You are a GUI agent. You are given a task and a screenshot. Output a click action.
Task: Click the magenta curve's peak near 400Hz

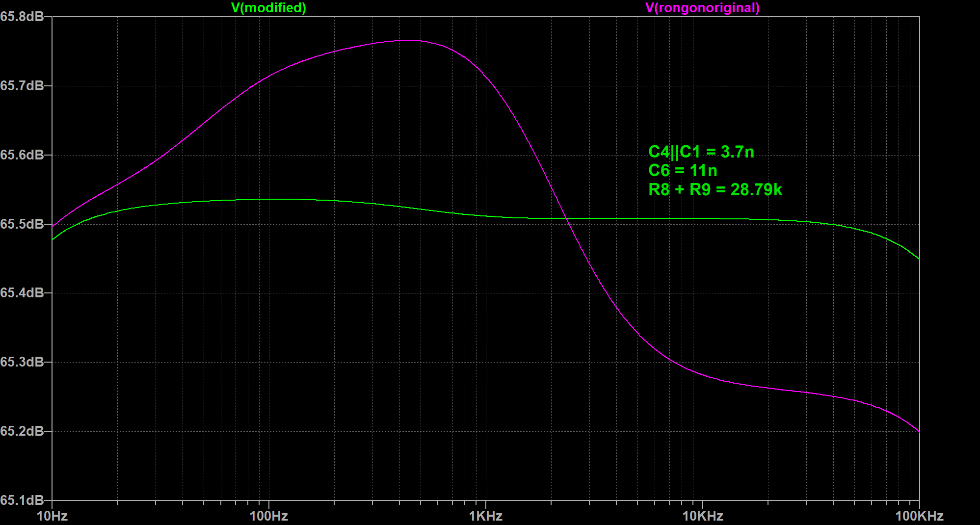[408, 40]
